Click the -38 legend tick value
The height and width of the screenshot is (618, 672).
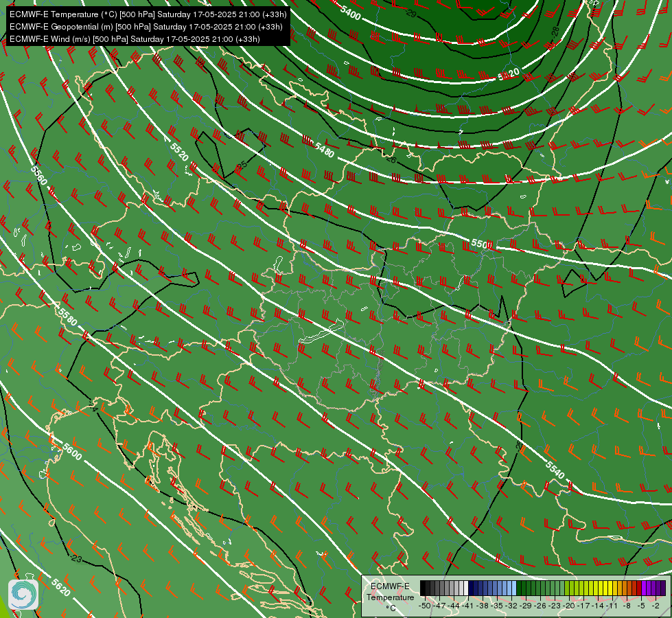click(x=483, y=606)
